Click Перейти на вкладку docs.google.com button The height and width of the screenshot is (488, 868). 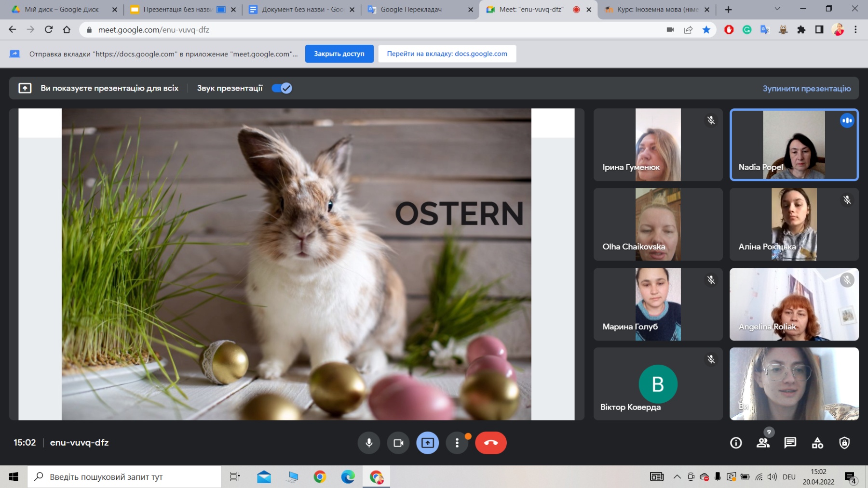tap(447, 54)
